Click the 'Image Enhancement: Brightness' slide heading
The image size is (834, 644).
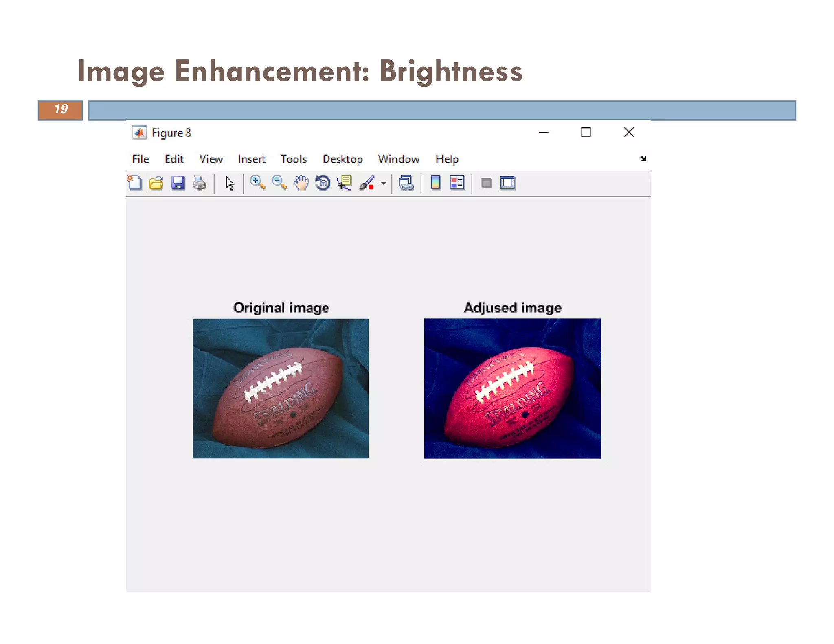[x=300, y=71]
